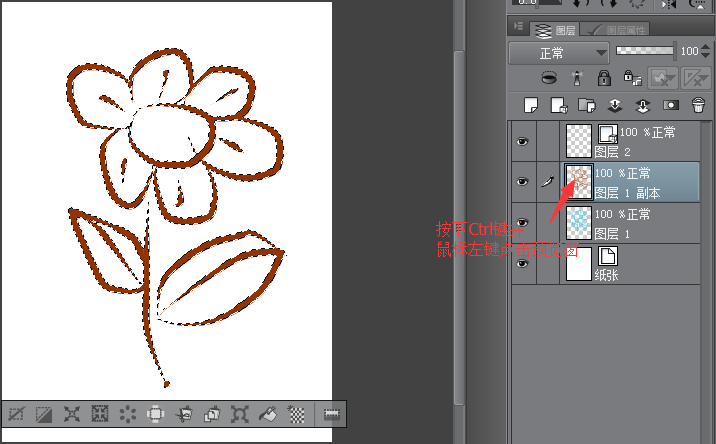Click the layer opacity slider
This screenshot has width=716, height=444.
(646, 50)
